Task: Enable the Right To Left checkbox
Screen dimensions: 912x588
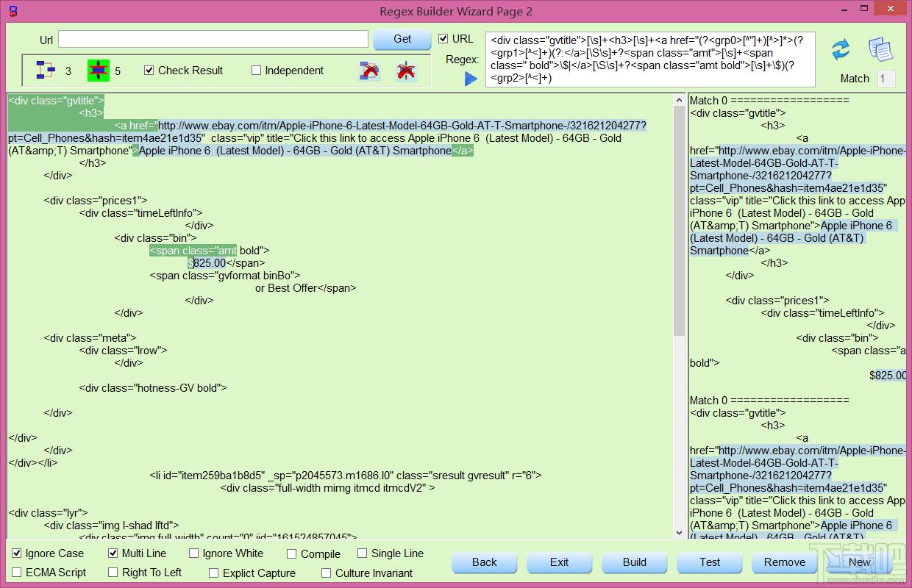Action: (113, 573)
